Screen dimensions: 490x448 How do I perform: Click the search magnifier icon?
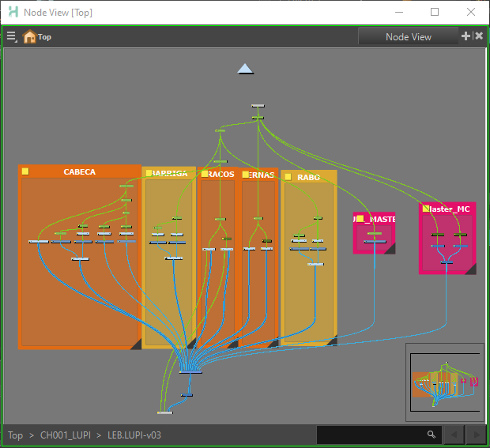coord(432,435)
